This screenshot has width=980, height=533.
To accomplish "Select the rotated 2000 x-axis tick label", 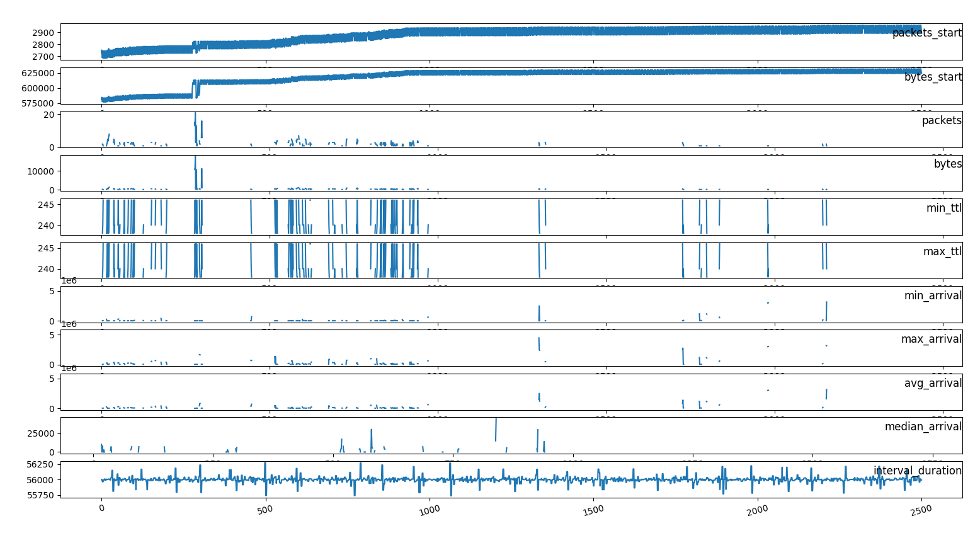I will pyautogui.click(x=757, y=510).
